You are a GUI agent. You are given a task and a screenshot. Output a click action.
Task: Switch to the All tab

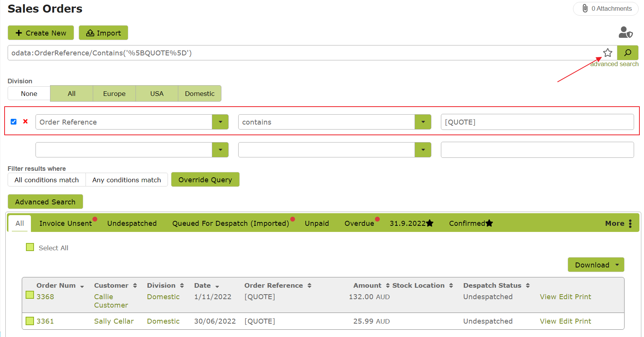point(20,224)
